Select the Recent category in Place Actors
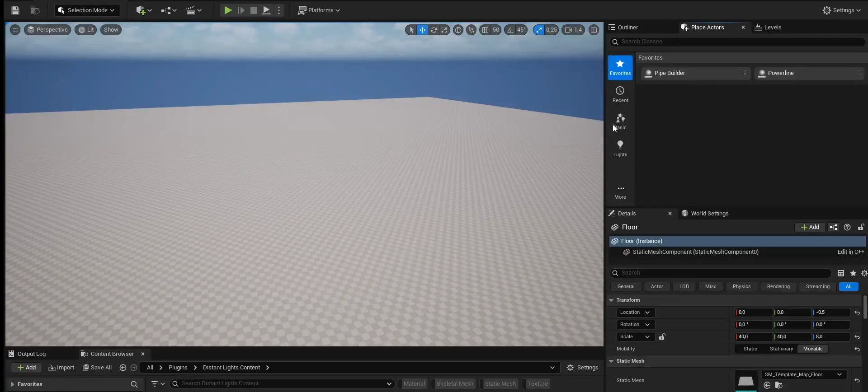This screenshot has height=392, width=868. 620,94
